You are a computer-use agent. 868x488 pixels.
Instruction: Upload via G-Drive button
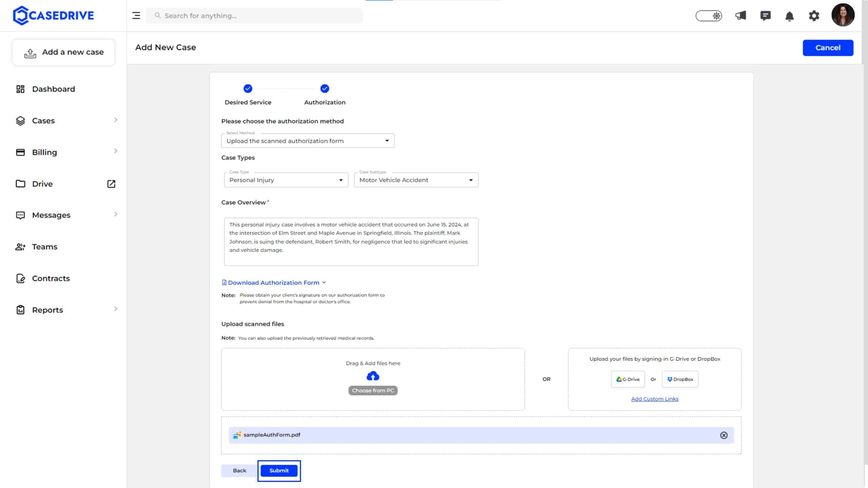coord(628,379)
